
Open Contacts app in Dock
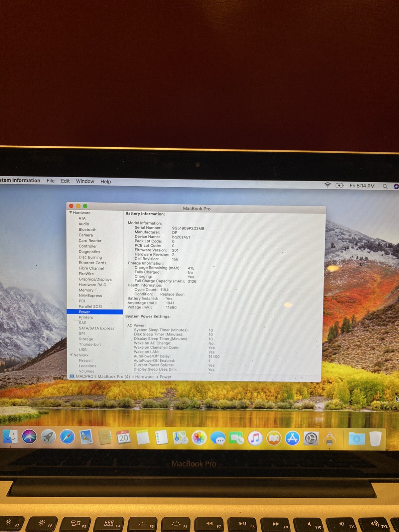105,438
